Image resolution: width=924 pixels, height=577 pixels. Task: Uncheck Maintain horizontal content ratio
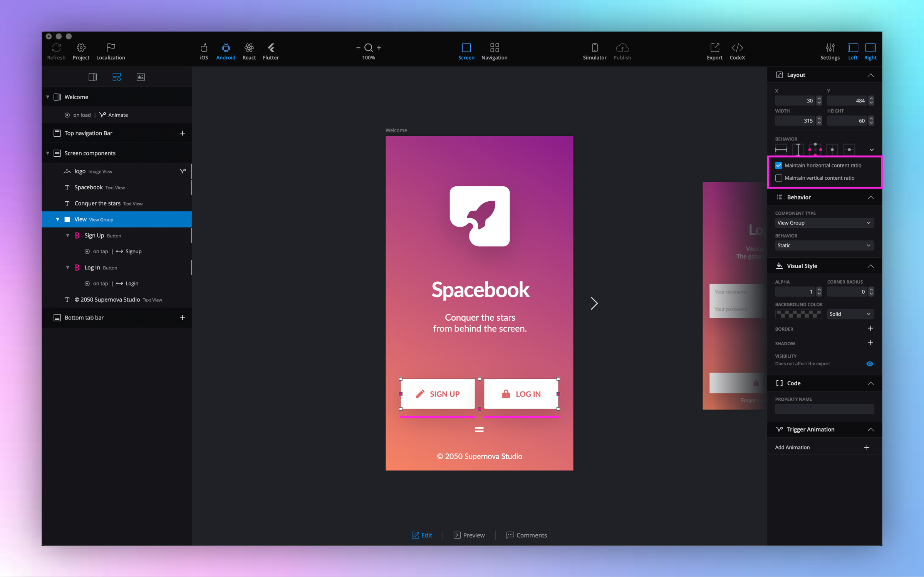(x=779, y=166)
